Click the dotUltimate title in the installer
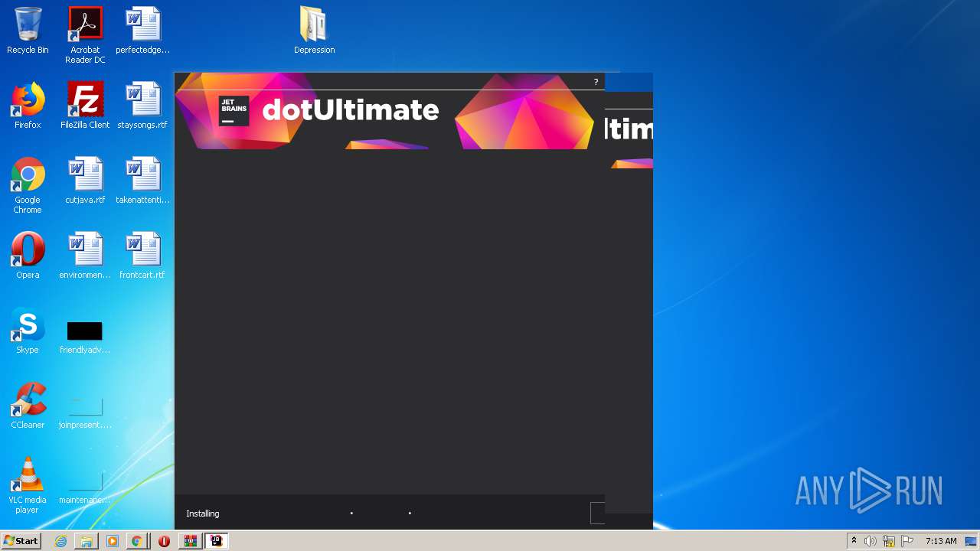This screenshot has height=551, width=980. 351,110
